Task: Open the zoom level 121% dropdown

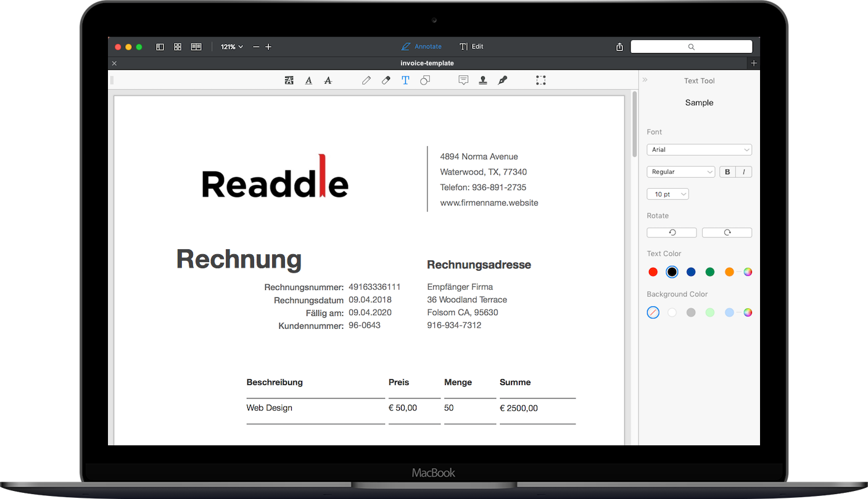Action: pyautogui.click(x=232, y=47)
